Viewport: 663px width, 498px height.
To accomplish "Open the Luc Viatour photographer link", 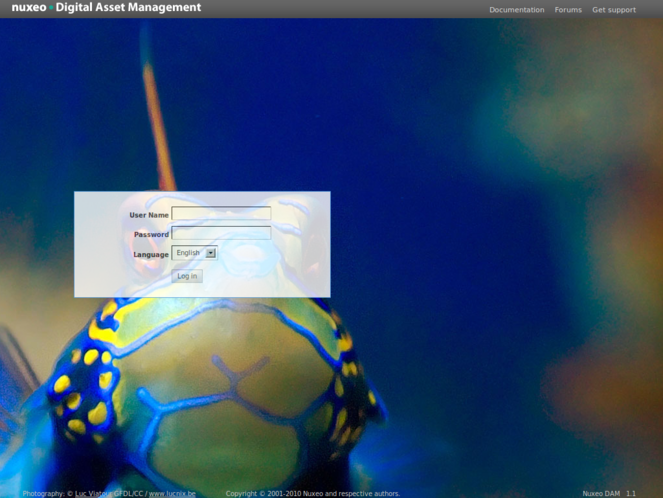I will click(95, 493).
